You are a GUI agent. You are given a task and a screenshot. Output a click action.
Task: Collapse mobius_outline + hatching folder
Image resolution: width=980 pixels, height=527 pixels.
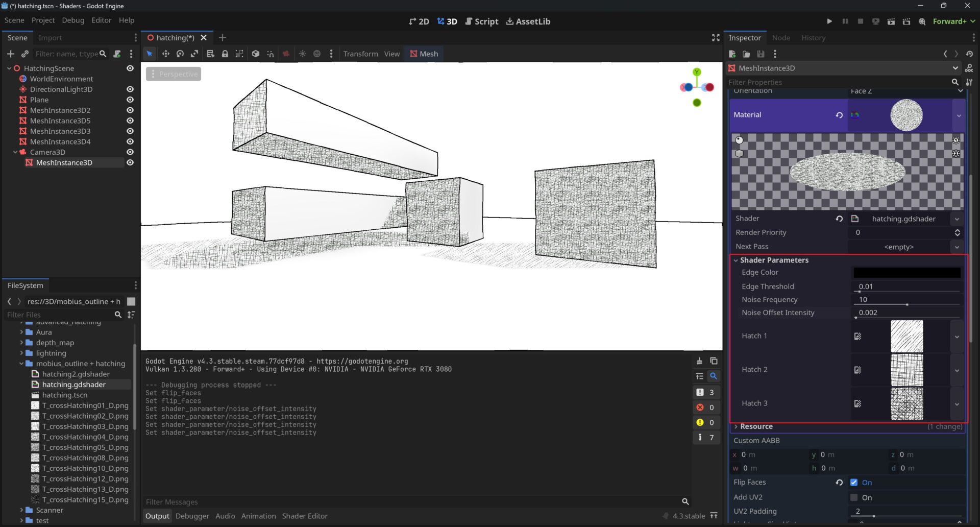click(21, 364)
